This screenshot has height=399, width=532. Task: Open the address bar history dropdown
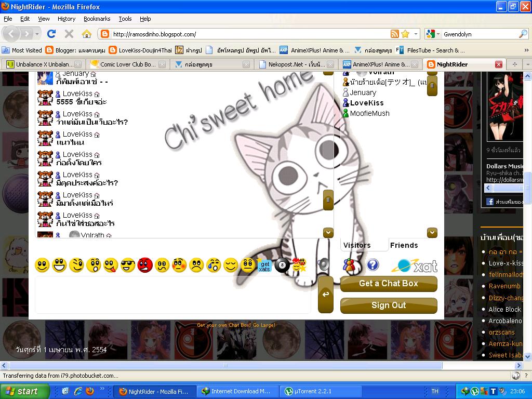(x=416, y=34)
